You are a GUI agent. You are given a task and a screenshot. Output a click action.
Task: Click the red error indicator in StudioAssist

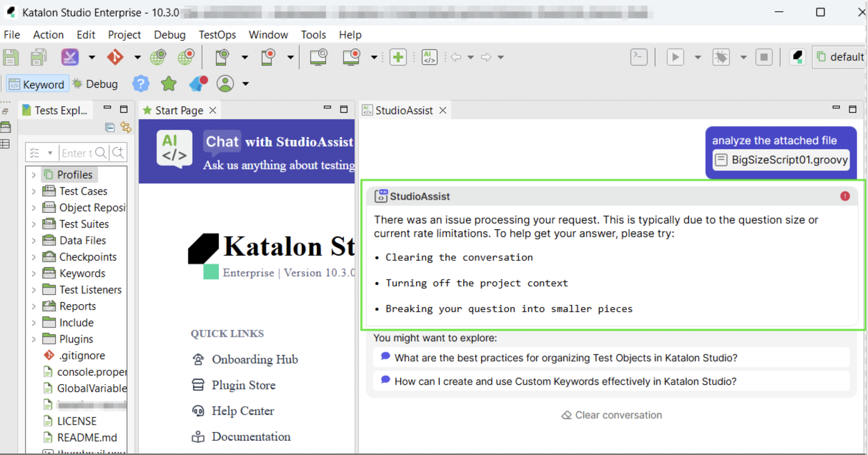point(845,196)
